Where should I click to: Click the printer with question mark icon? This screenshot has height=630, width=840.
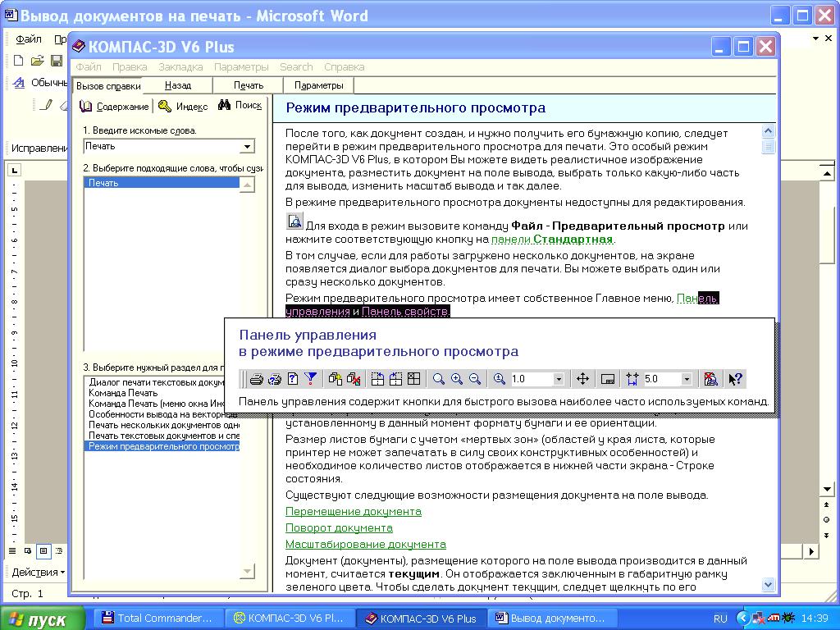coord(274,379)
